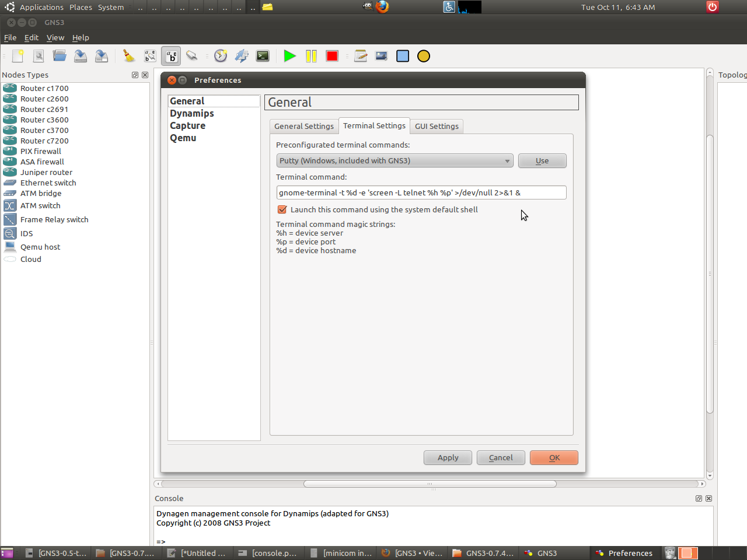Toggle Launch command using system default shell

[x=282, y=209]
